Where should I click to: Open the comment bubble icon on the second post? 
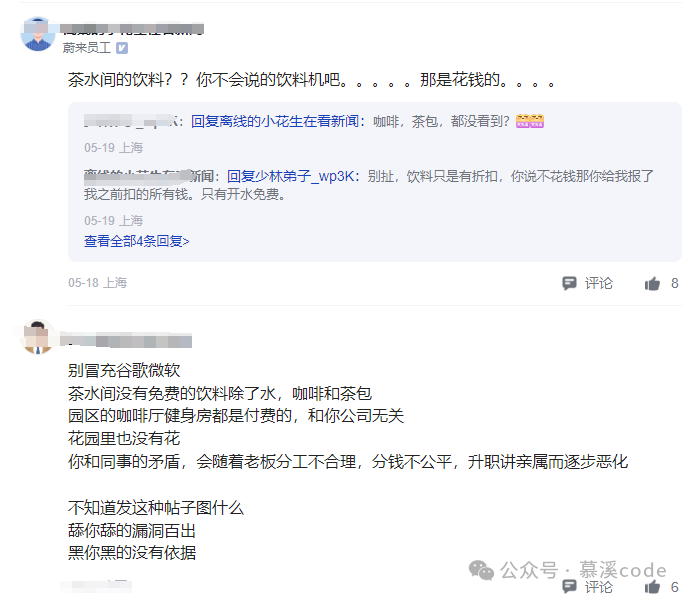[569, 586]
